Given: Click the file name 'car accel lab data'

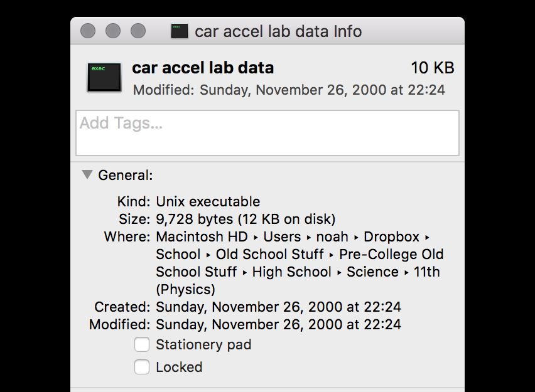Looking at the screenshot, I should tap(203, 68).
